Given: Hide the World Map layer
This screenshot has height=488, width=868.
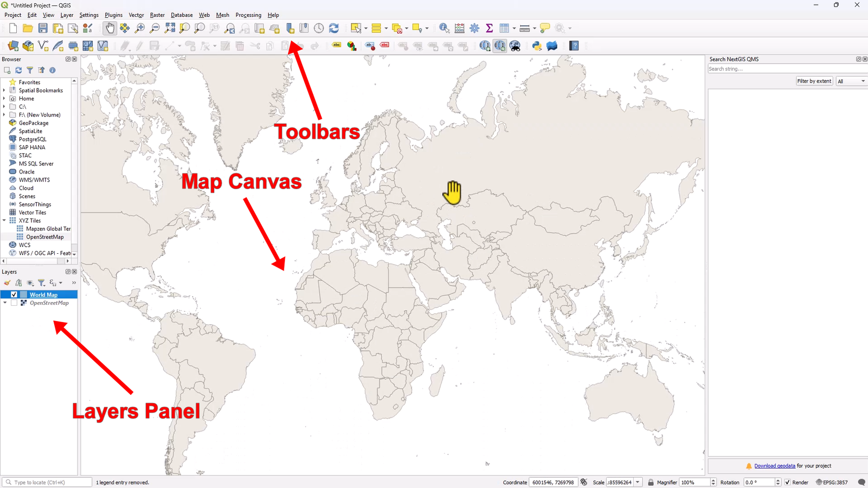Looking at the screenshot, I should coord(14,294).
